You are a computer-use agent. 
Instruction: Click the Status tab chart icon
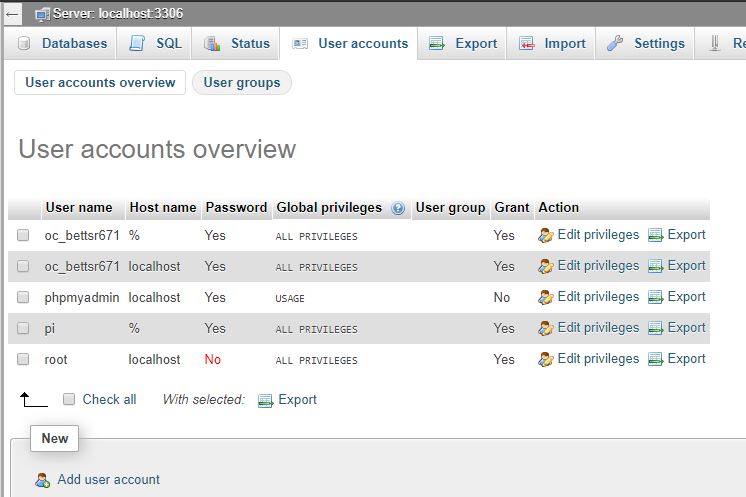pos(212,44)
